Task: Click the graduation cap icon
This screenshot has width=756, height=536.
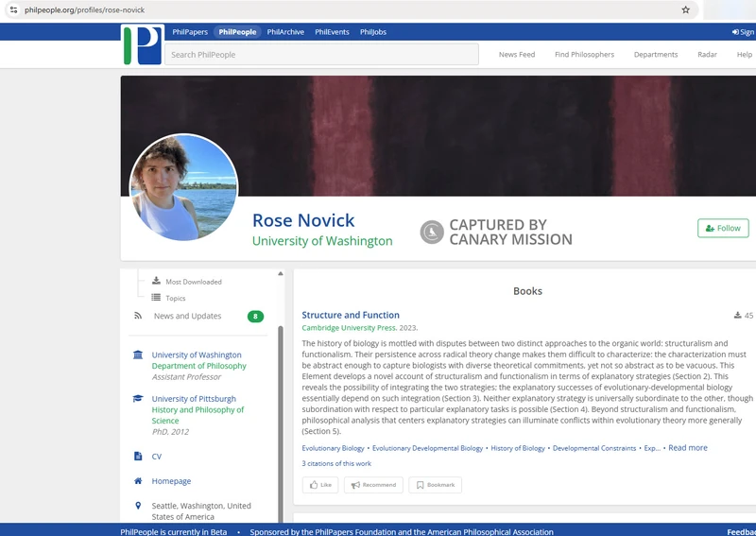Action: pos(138,399)
